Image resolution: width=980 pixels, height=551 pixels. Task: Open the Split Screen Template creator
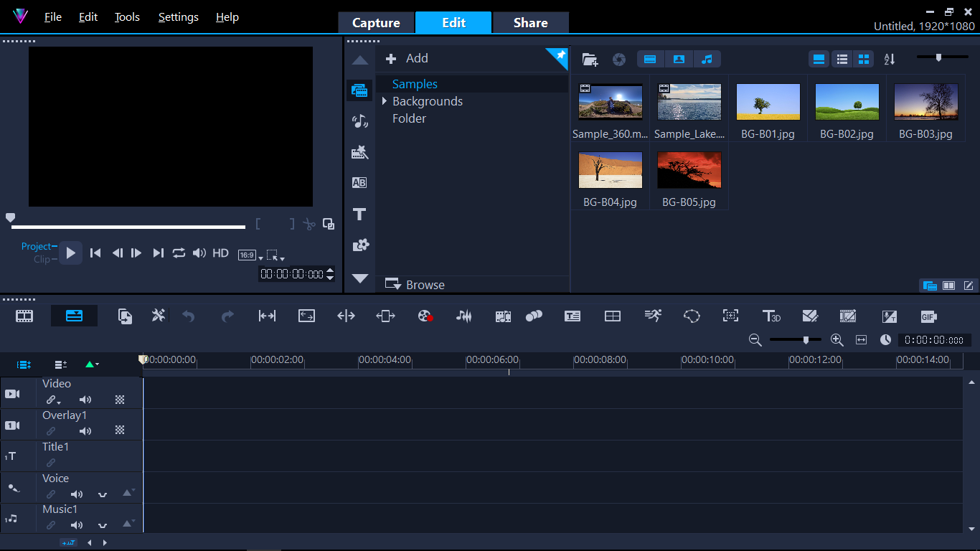[612, 316]
